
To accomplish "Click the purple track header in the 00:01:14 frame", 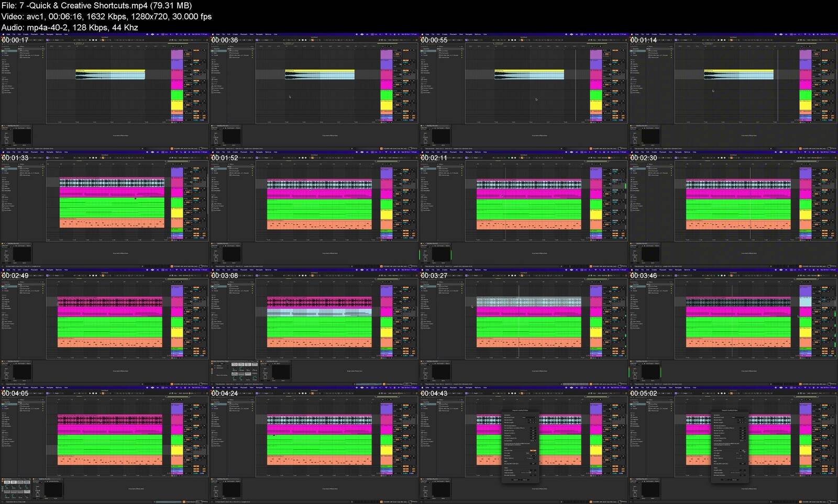I will click(x=806, y=54).
